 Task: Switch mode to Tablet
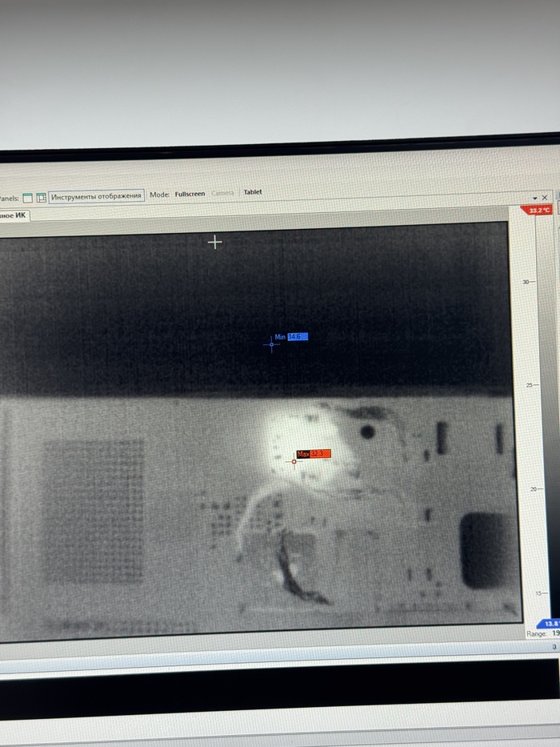(253, 192)
